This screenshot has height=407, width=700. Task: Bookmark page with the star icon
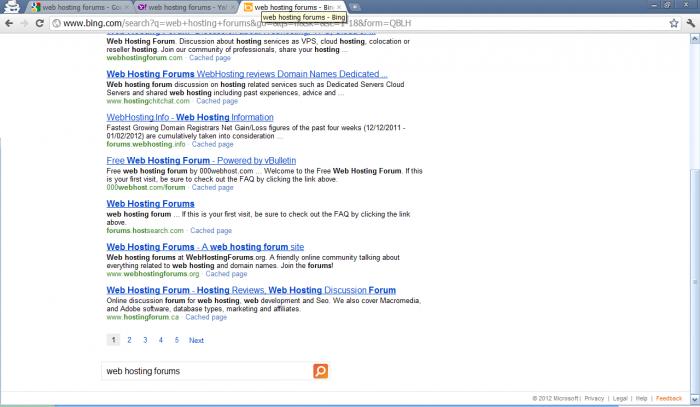point(674,23)
